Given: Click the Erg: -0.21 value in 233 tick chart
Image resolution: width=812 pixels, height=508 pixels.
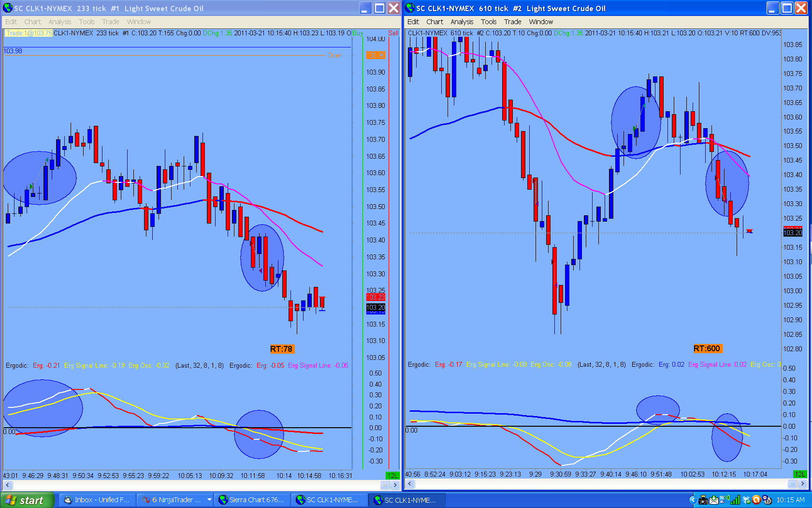Looking at the screenshot, I should (46, 365).
